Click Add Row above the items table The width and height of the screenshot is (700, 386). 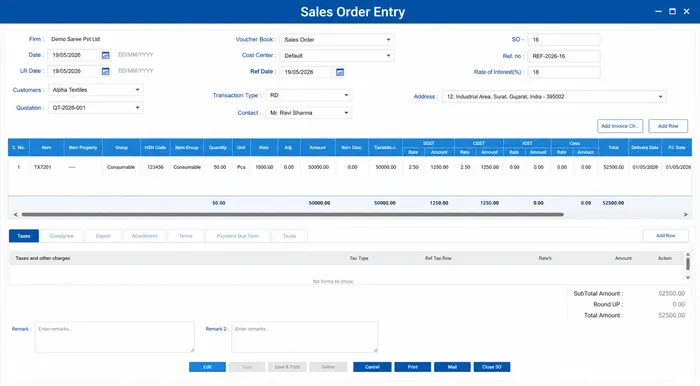pos(668,126)
